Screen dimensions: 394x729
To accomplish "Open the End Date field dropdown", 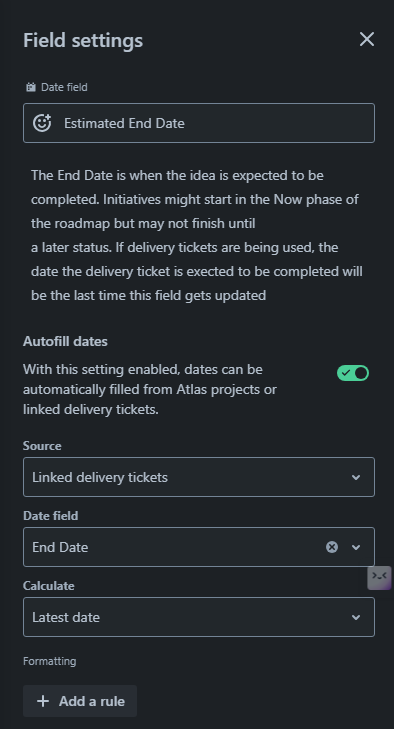I will (199, 547).
